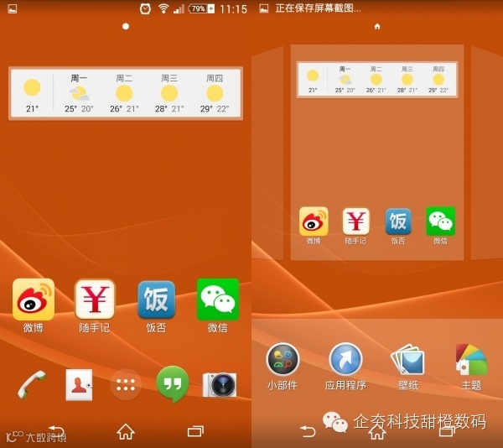This screenshot has width=503, height=448.
Task: Tap the Recent apps button on left screen
Action: (x=195, y=431)
